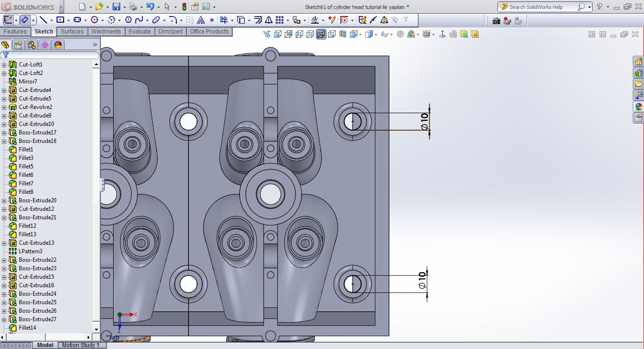This screenshot has height=349, width=644.
Task: Open the Smart Dimension tool
Action: pos(24,19)
